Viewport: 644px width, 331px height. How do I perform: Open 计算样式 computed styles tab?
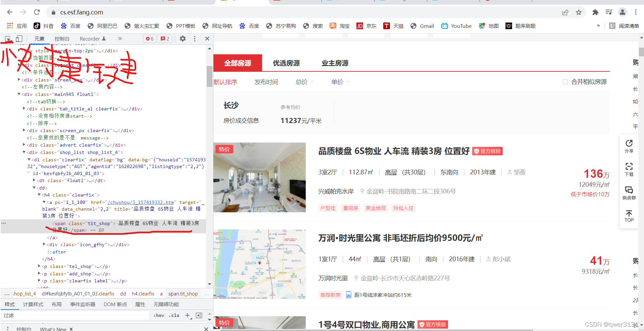click(x=33, y=304)
